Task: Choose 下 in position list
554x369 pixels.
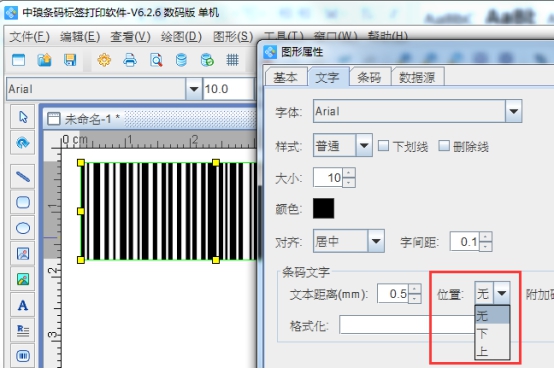Action: coord(492,333)
